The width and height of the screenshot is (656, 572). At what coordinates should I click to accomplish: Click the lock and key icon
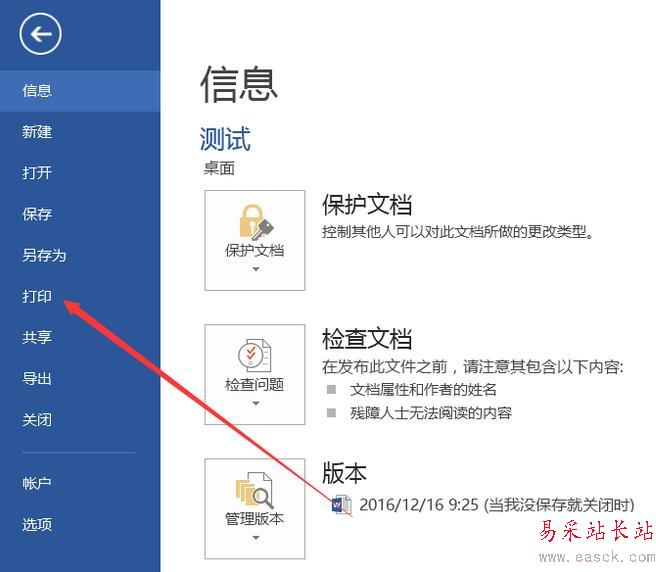(x=256, y=222)
